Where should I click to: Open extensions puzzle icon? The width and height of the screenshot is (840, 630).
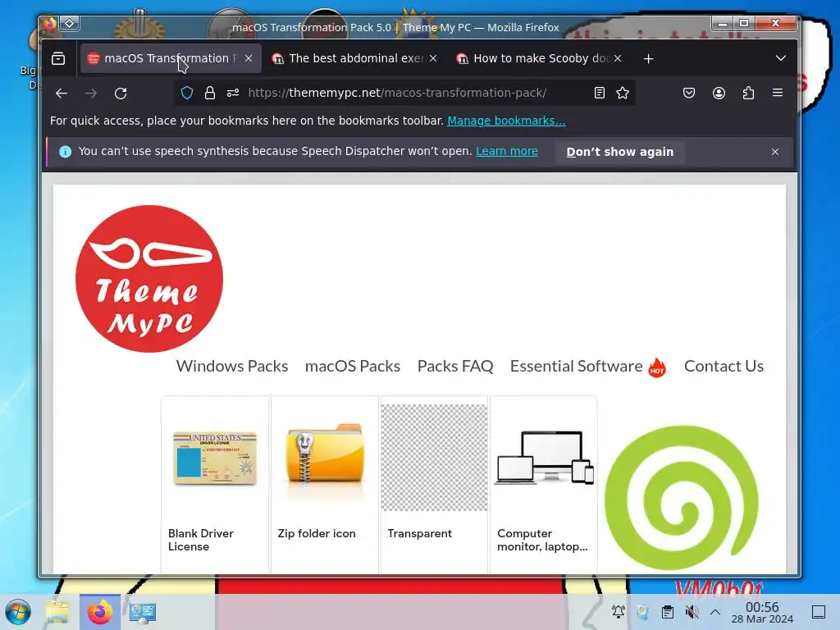tap(748, 93)
